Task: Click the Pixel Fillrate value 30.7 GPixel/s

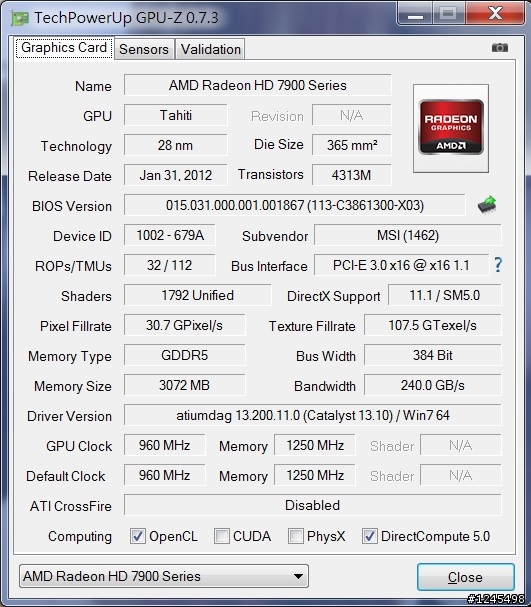Action: tap(185, 325)
